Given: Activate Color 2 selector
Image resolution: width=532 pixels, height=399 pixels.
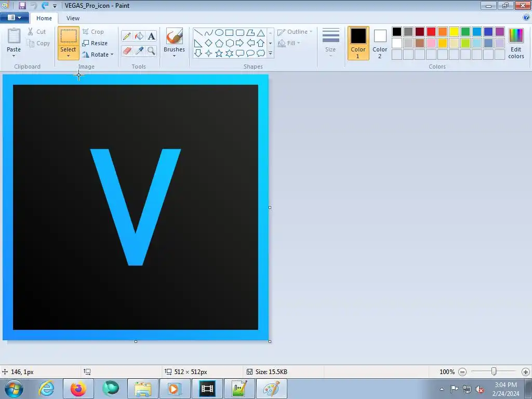Looking at the screenshot, I should click(x=380, y=43).
